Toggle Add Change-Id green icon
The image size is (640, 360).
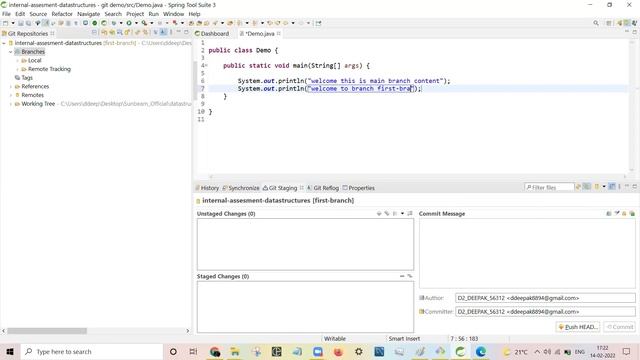tap(632, 213)
